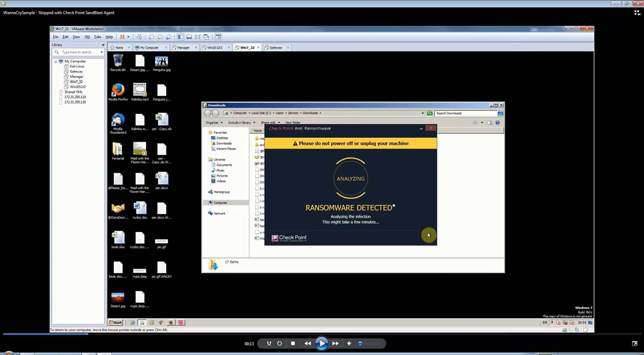
Task: Open the VMware Help menu
Action: (109, 37)
